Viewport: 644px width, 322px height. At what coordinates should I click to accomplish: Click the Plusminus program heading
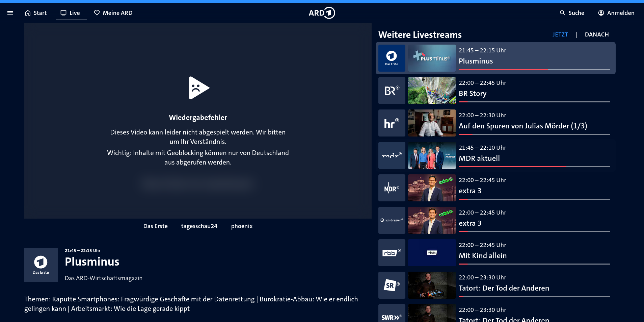[92, 262]
